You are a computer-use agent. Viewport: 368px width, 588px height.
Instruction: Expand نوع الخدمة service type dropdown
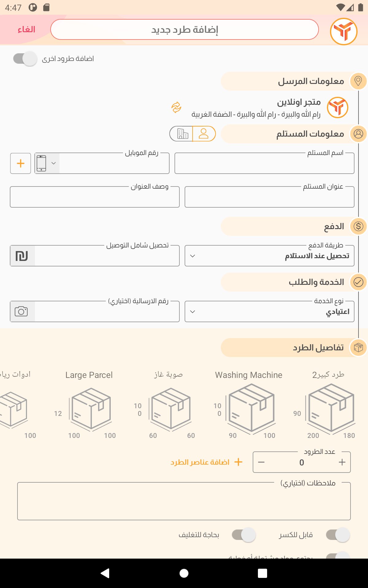(x=270, y=311)
